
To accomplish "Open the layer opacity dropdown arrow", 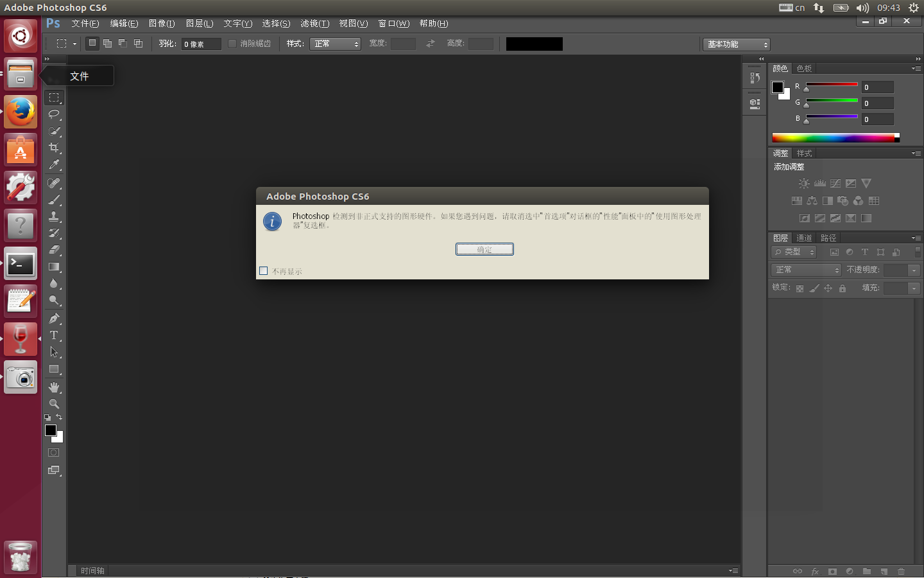I will tap(914, 270).
